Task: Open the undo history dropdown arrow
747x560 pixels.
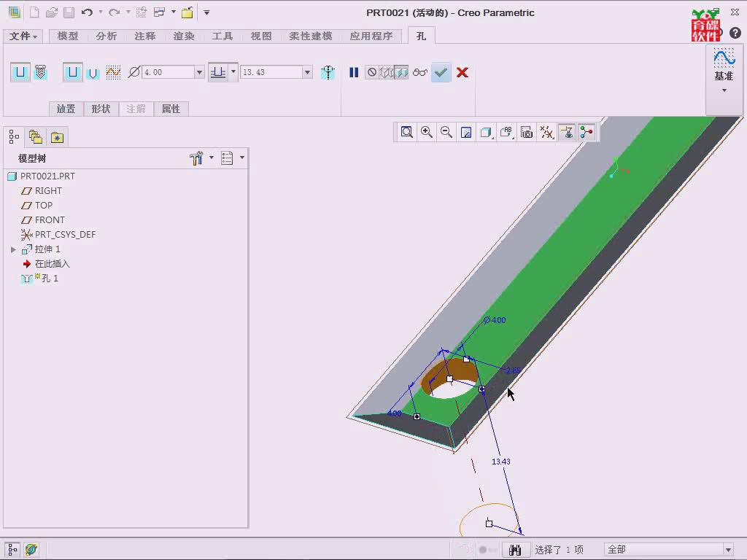Action: pyautogui.click(x=101, y=12)
